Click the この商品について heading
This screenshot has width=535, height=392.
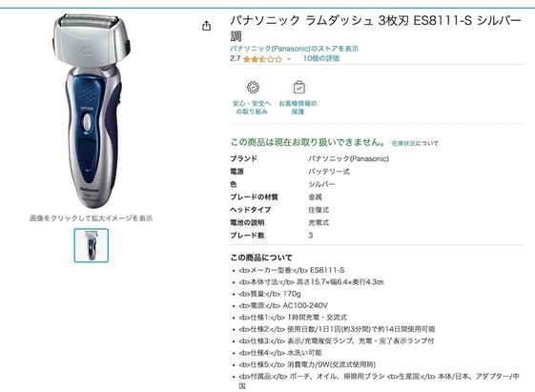coord(261,258)
